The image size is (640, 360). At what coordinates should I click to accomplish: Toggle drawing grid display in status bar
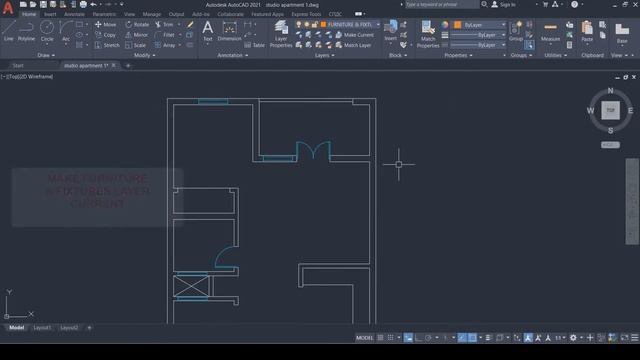[x=380, y=338]
